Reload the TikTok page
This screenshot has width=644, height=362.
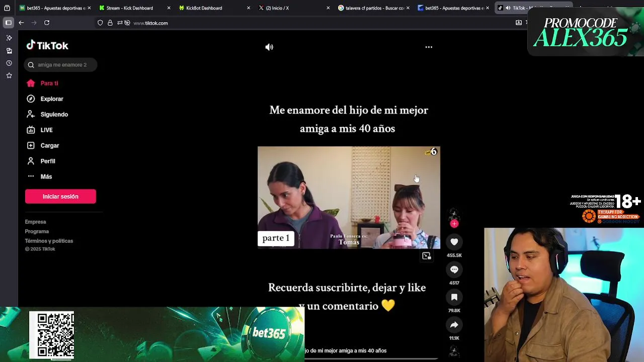coord(47,23)
